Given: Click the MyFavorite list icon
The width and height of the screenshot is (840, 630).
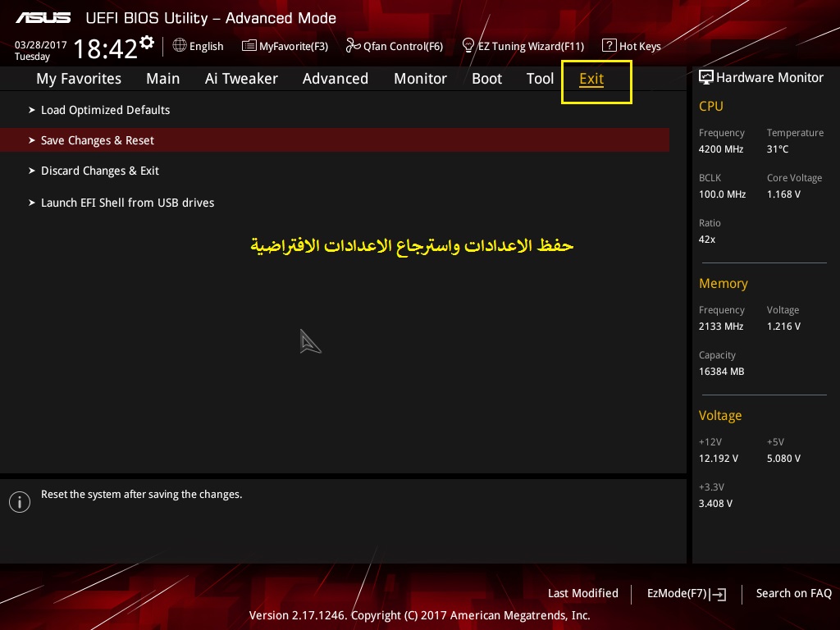Looking at the screenshot, I should point(249,46).
